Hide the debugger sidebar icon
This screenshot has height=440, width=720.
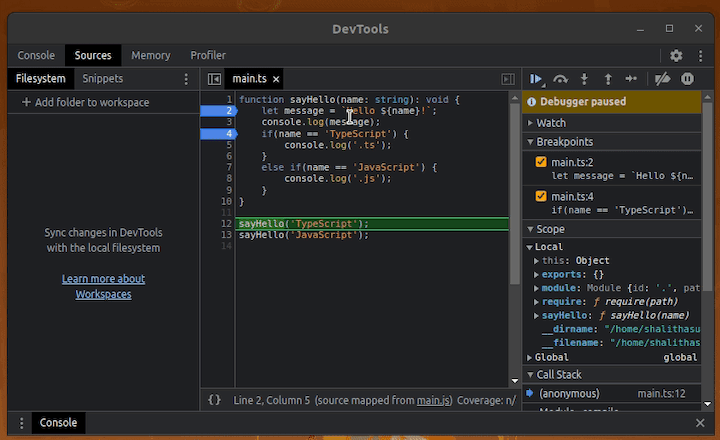[x=508, y=79]
